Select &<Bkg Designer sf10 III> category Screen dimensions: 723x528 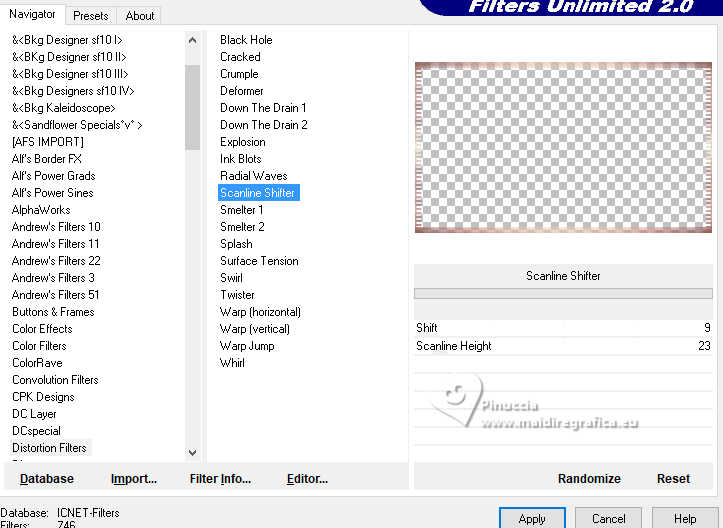point(70,74)
